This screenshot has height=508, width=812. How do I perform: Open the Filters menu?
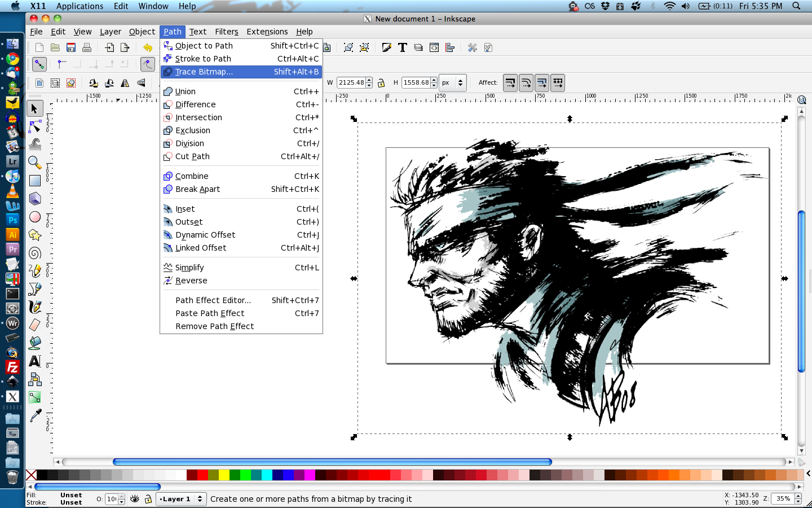[226, 32]
